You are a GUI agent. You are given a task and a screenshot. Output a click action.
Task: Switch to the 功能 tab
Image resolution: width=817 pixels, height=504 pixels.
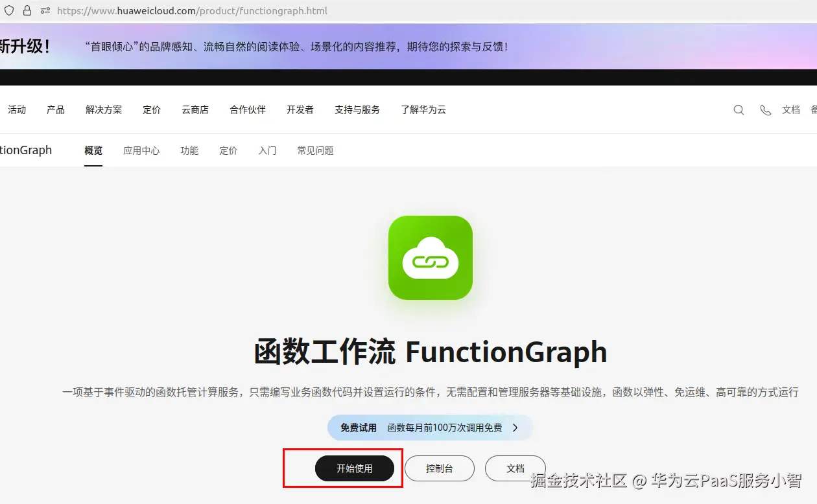click(x=189, y=150)
